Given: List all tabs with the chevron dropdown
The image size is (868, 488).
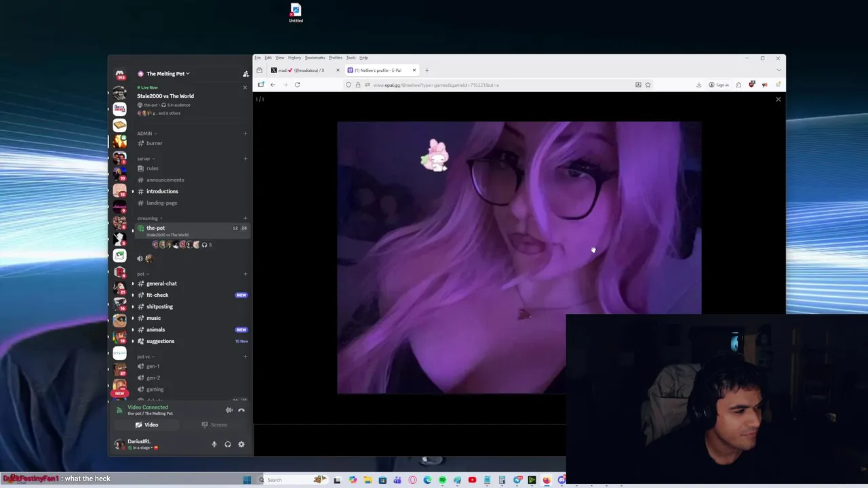Looking at the screenshot, I should (778, 70).
